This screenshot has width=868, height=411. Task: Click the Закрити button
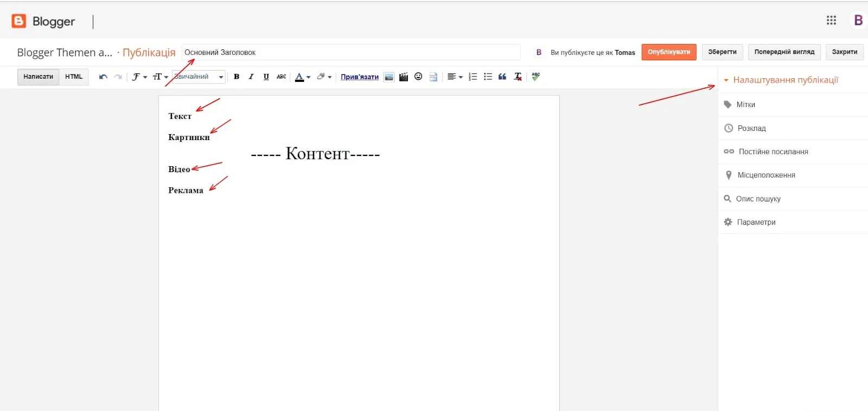845,52
